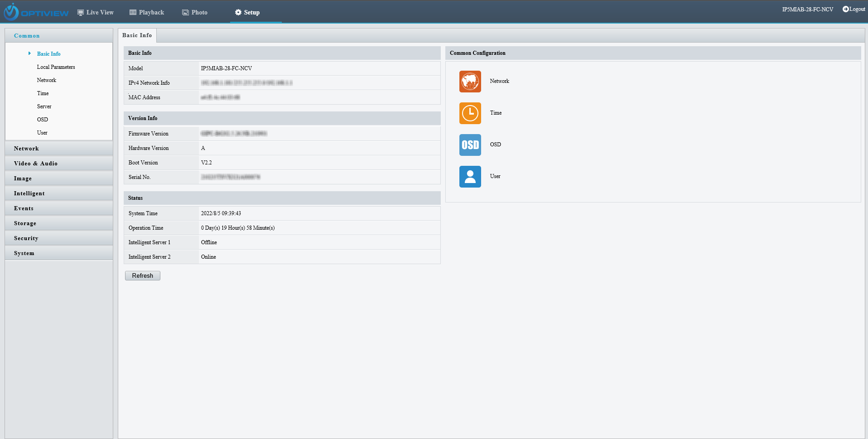Open the Live View tab

(x=96, y=12)
